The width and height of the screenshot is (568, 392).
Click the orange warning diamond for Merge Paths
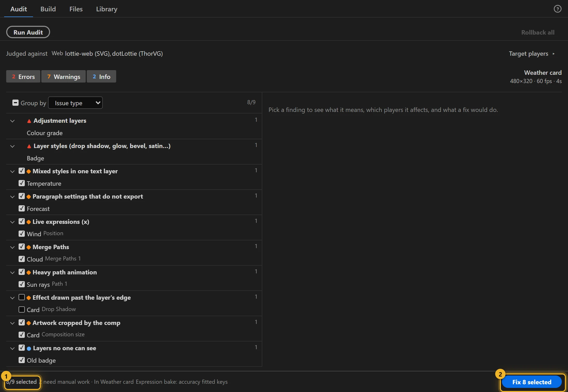point(29,247)
